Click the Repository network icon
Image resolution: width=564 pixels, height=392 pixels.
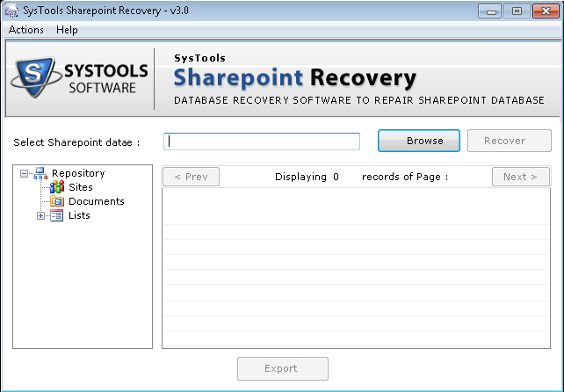point(40,173)
